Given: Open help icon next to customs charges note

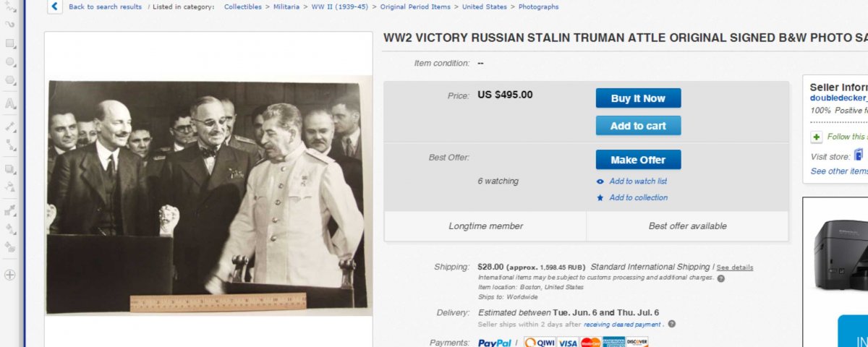Looking at the screenshot, I should [720, 278].
